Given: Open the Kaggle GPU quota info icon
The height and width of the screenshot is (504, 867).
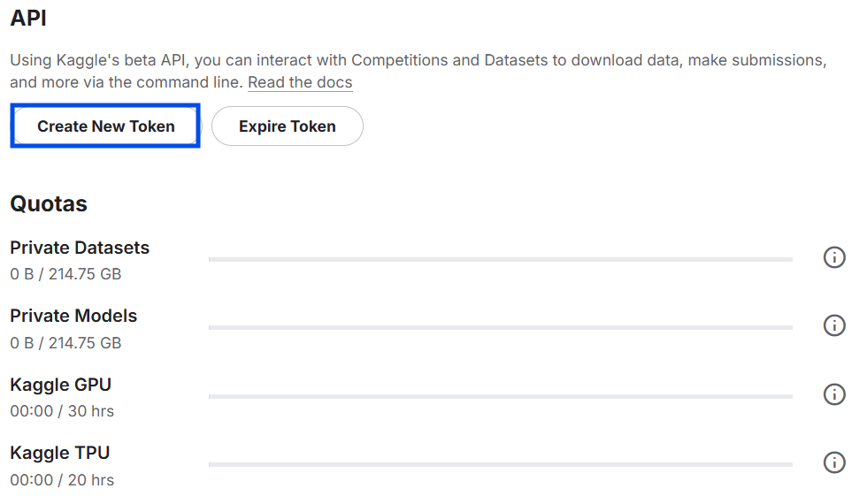Looking at the screenshot, I should tap(833, 394).
